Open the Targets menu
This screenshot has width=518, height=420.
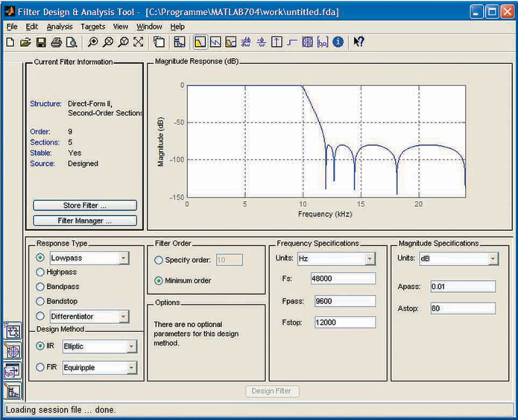(93, 27)
